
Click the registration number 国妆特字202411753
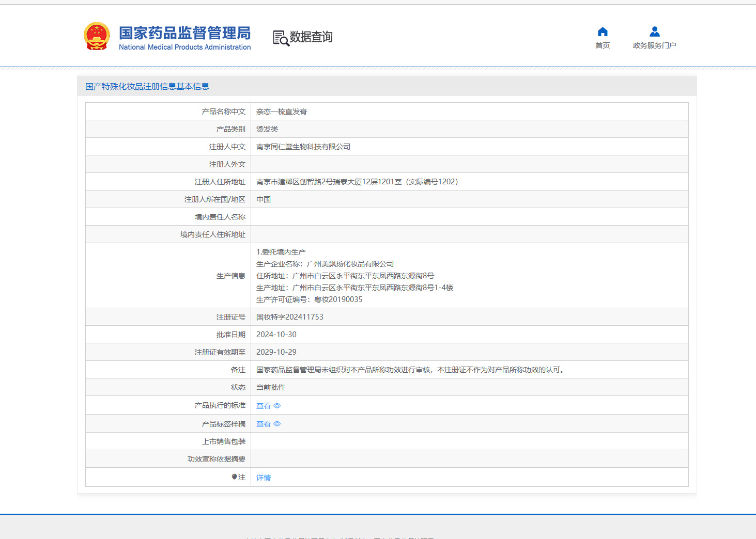point(290,317)
